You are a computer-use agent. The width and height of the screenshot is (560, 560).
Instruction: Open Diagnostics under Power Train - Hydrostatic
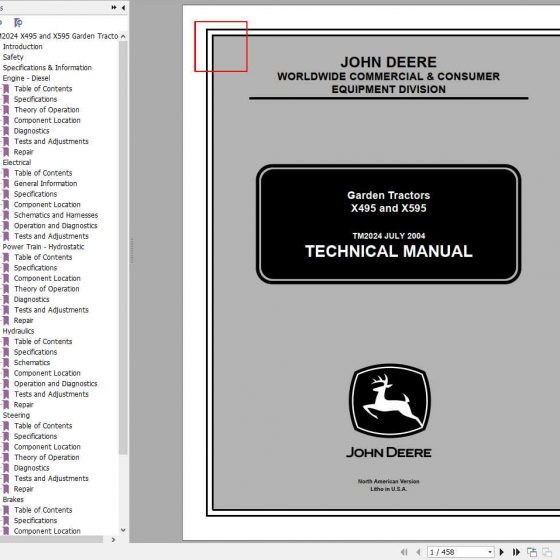31,299
